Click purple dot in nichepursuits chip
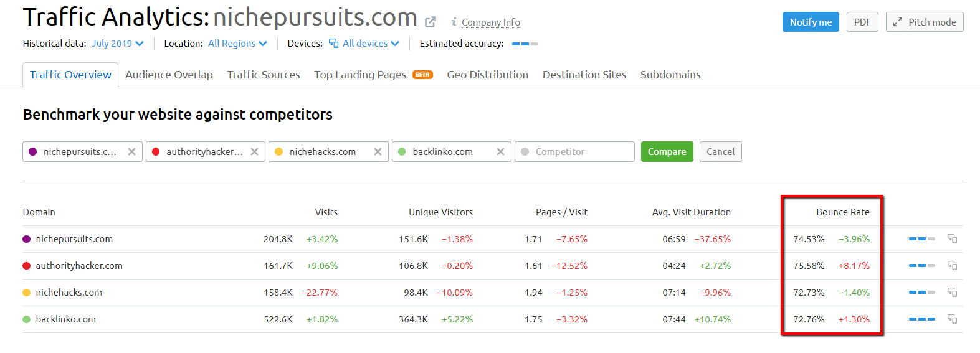The image size is (980, 353). point(32,151)
